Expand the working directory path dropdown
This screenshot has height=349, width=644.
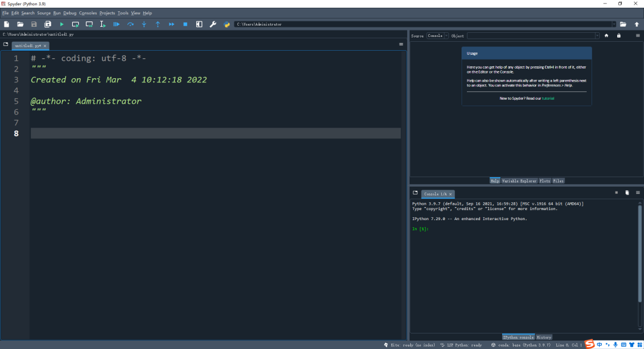click(614, 24)
